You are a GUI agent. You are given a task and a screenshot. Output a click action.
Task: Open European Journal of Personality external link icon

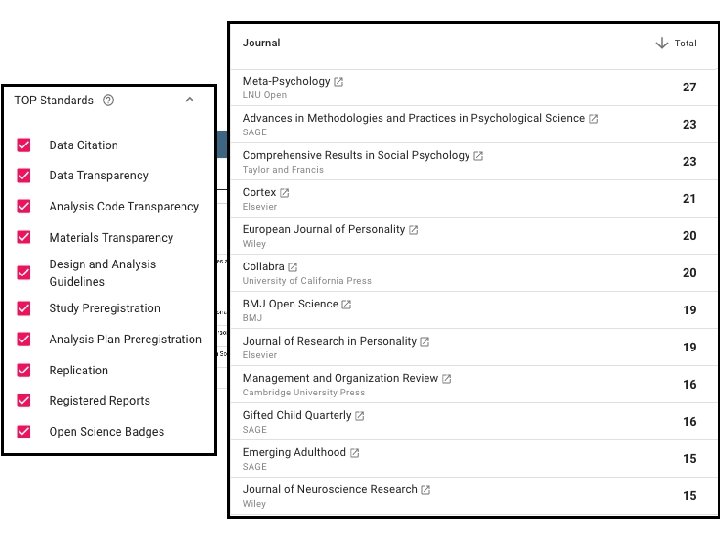pyautogui.click(x=413, y=230)
